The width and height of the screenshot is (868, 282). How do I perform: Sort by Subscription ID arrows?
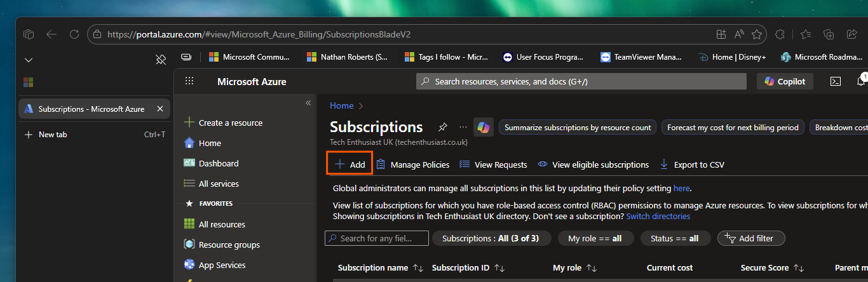[499, 268]
